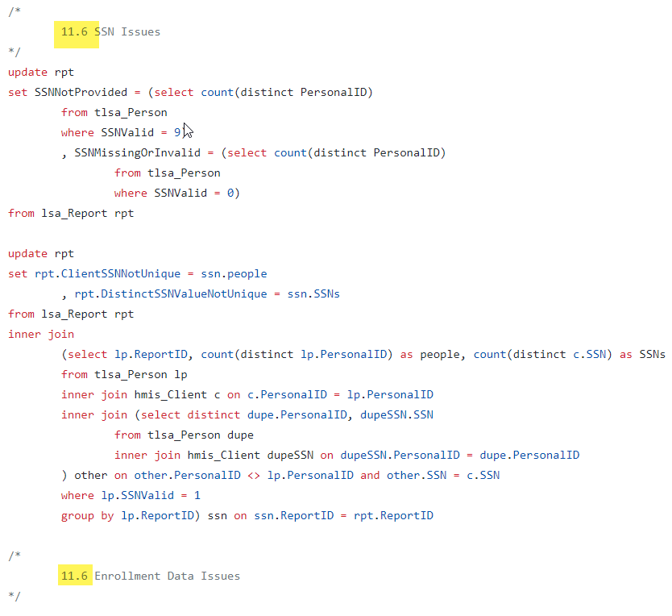Image resolution: width=672 pixels, height=616 pixels.
Task: Click the value 0 in where SSNValid clause
Action: [233, 193]
